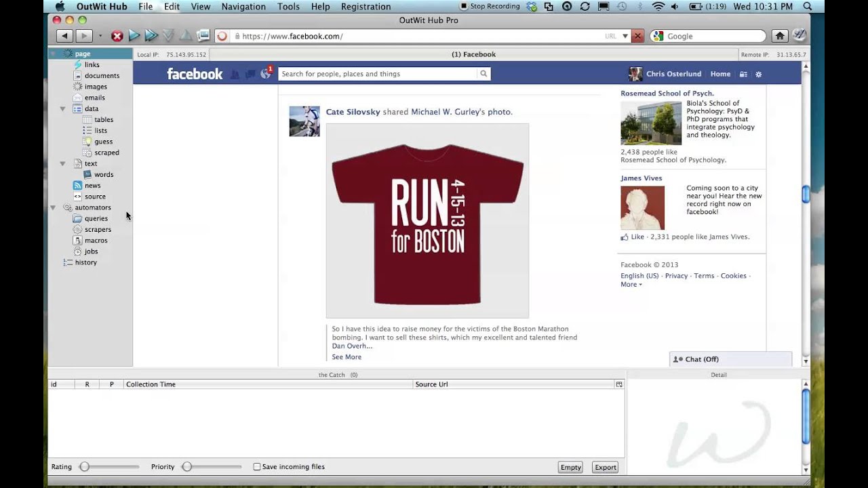The height and width of the screenshot is (488, 868).
Task: Stop loading with the red X icon
Action: tap(117, 36)
